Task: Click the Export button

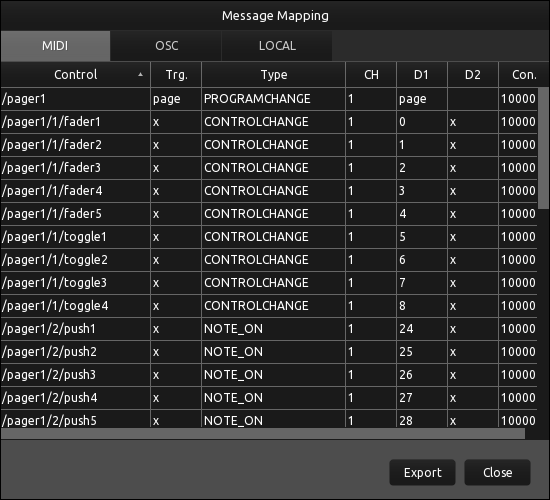Action: tap(422, 472)
